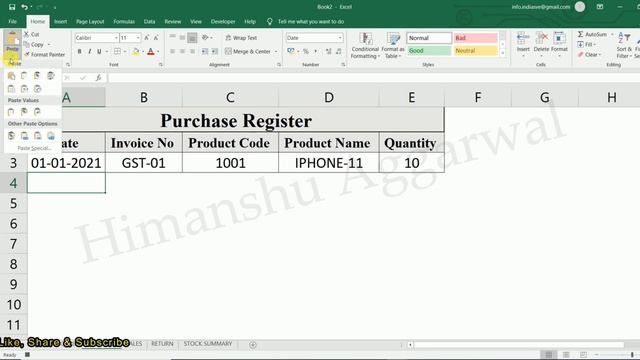The height and width of the screenshot is (360, 640).
Task: Click the Insert cells button
Action: point(523,43)
